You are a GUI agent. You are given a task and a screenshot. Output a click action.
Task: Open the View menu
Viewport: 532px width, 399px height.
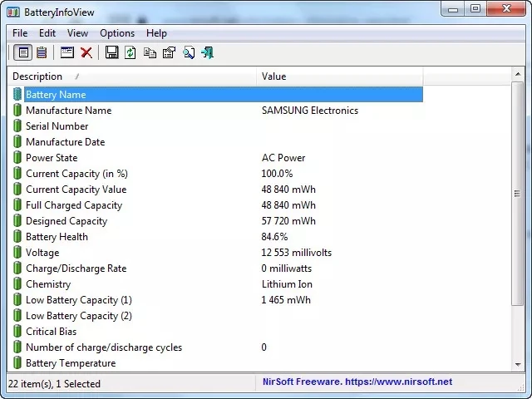coord(77,33)
